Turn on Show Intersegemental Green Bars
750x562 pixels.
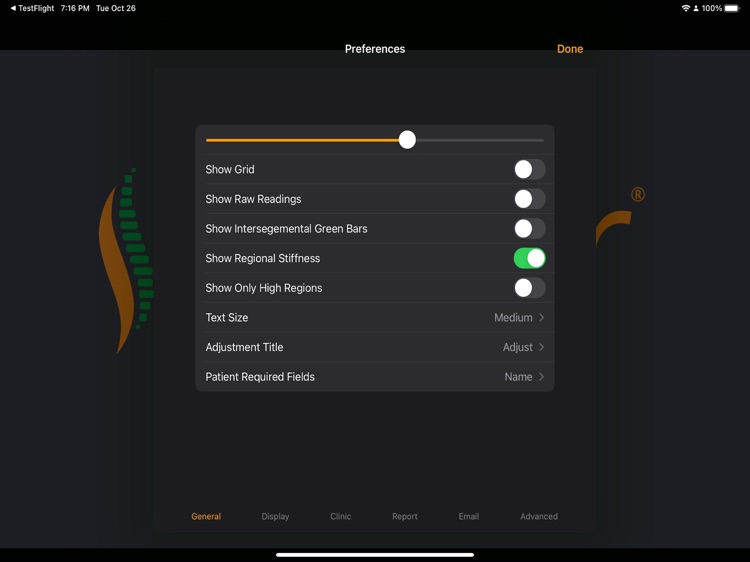(x=529, y=229)
